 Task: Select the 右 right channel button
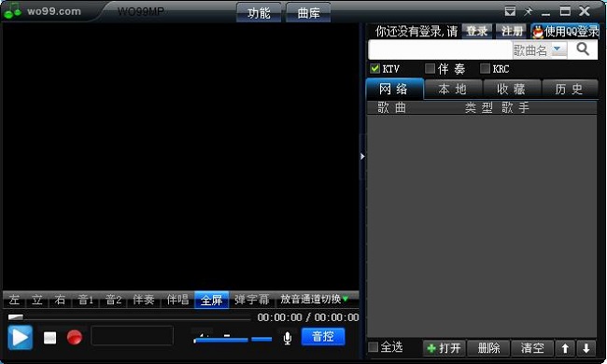(61, 300)
